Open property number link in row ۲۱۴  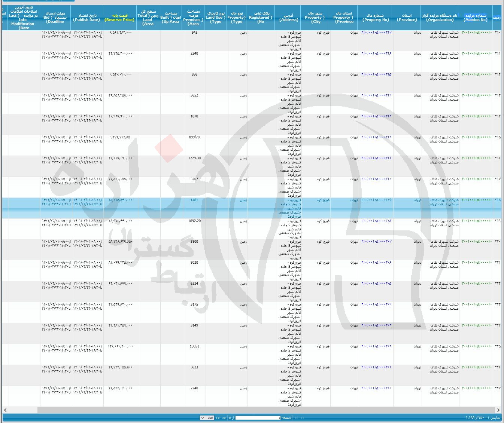click(376, 116)
